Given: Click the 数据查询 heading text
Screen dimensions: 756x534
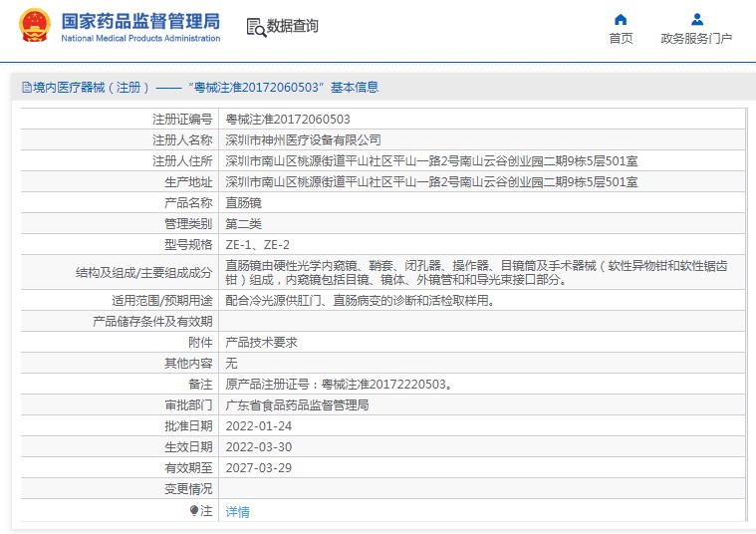Looking at the screenshot, I should [293, 26].
